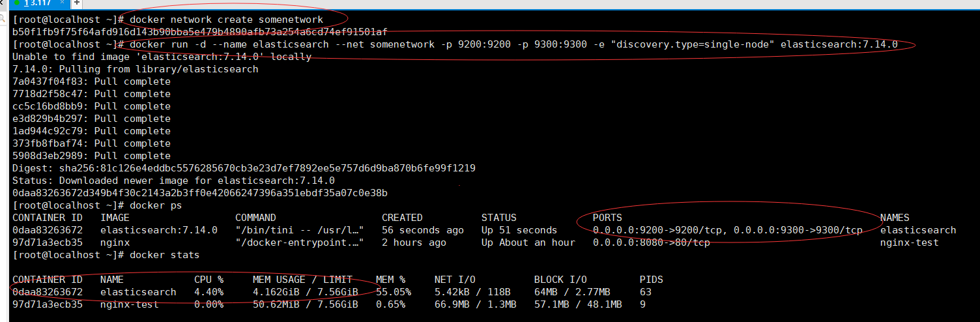Screen dimensions: 980x322
Task: Click the '0.65%' memory percent value
Action: [x=390, y=304]
